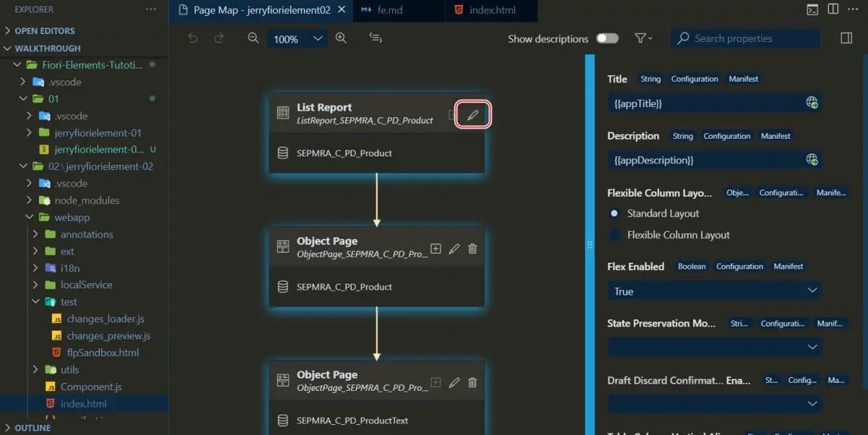
Task: Open the terminal panel icon in the title bar
Action: pyautogui.click(x=813, y=10)
